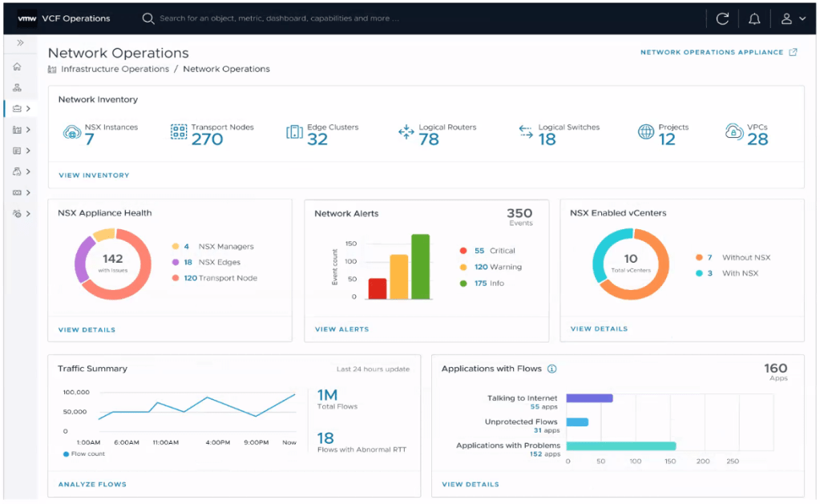Screen dimensions: 820x504
Task: Click the refresh icon in top bar
Action: pos(722,18)
